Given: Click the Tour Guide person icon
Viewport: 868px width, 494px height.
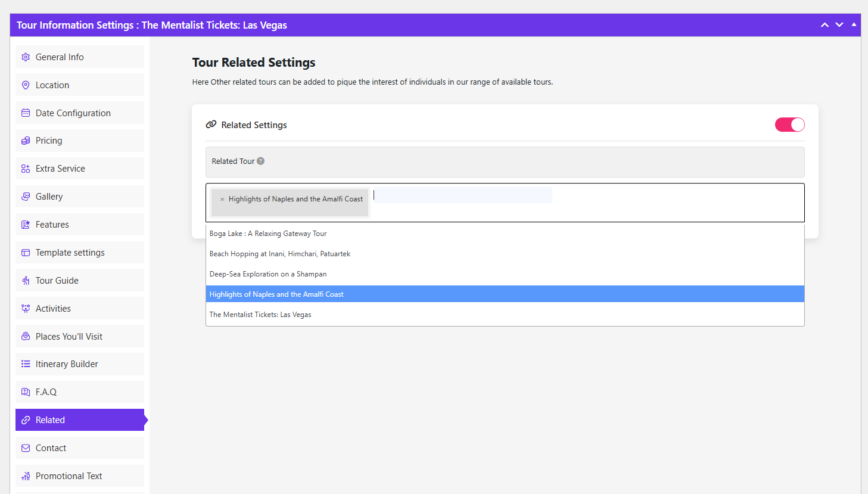Looking at the screenshot, I should point(26,281).
